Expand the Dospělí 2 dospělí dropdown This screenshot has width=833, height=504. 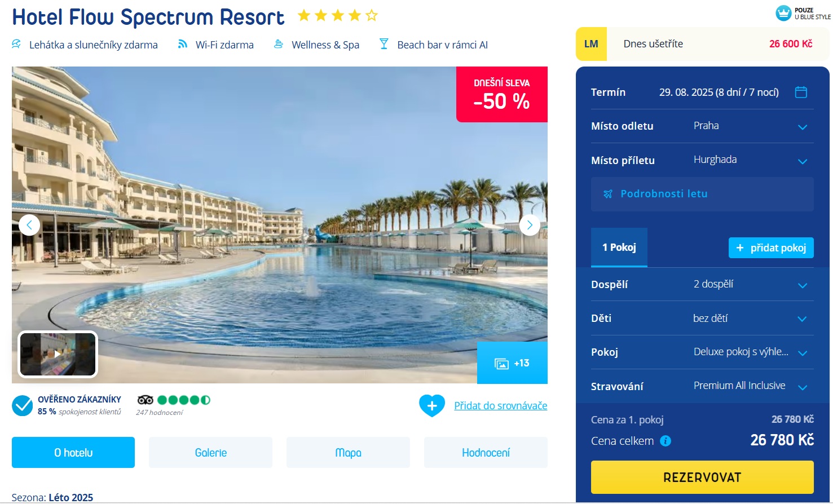coord(702,284)
